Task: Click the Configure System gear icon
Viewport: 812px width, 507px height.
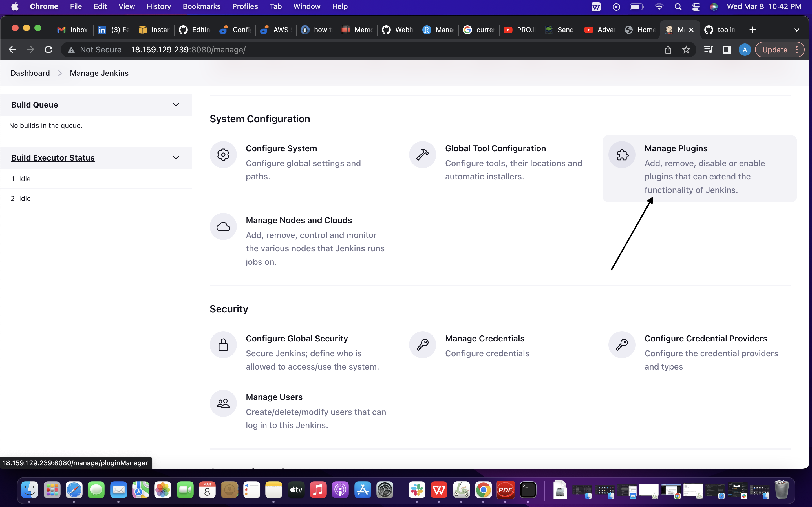Action: pyautogui.click(x=223, y=155)
